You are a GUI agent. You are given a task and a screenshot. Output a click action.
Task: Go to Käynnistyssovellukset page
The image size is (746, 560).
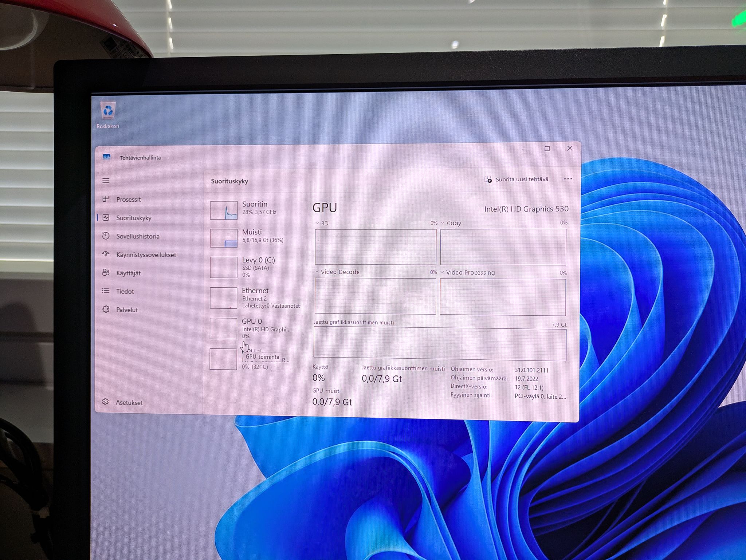pyautogui.click(x=139, y=255)
